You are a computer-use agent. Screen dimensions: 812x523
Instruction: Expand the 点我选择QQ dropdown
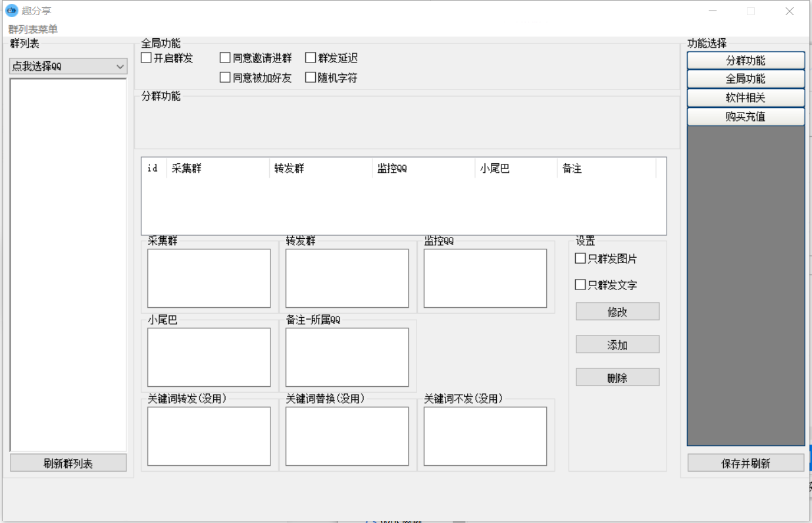pos(68,66)
